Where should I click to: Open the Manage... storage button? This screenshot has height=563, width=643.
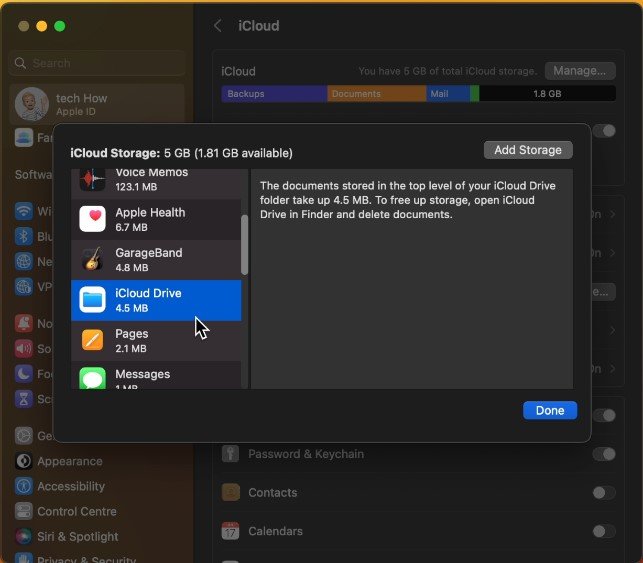[580, 71]
